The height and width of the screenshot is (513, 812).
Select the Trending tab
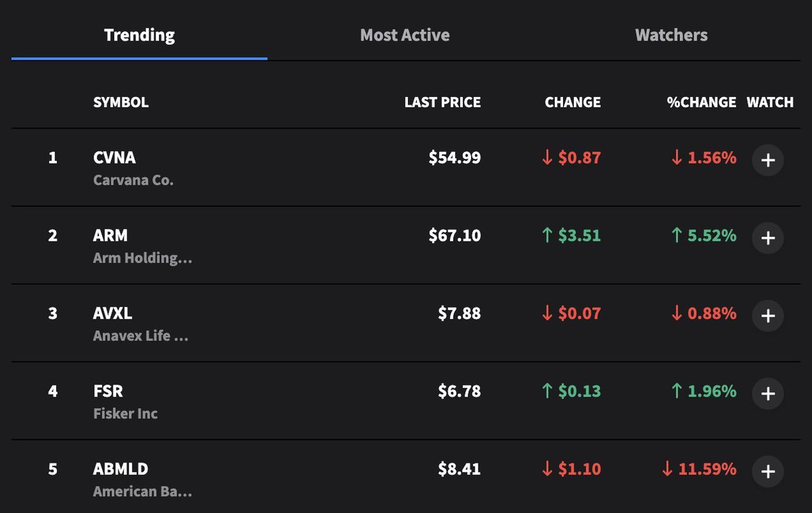139,35
